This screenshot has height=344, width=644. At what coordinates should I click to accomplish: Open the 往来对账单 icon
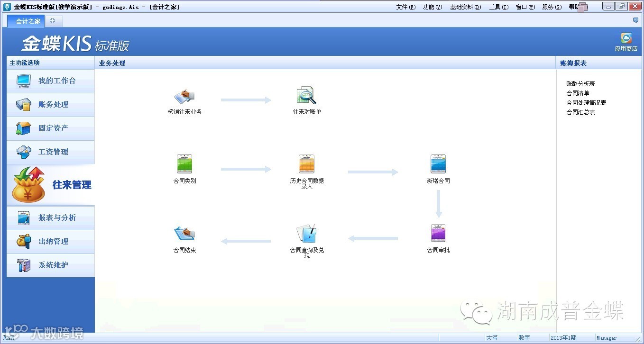(x=306, y=96)
